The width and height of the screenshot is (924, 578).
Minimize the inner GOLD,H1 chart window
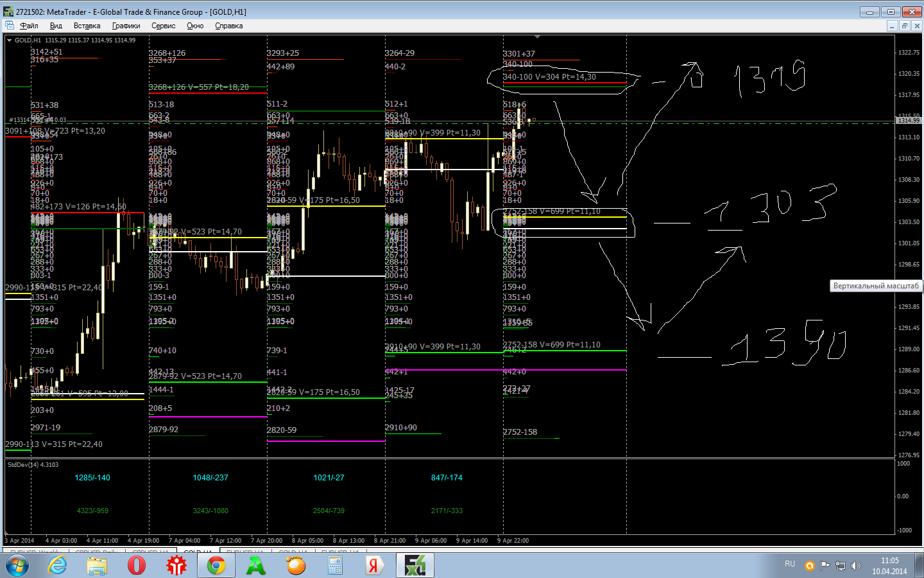click(x=892, y=26)
